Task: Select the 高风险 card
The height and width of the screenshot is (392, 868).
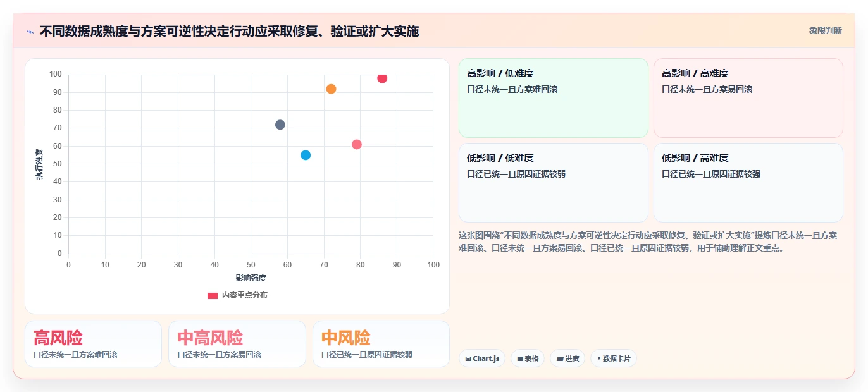Action: 94,344
